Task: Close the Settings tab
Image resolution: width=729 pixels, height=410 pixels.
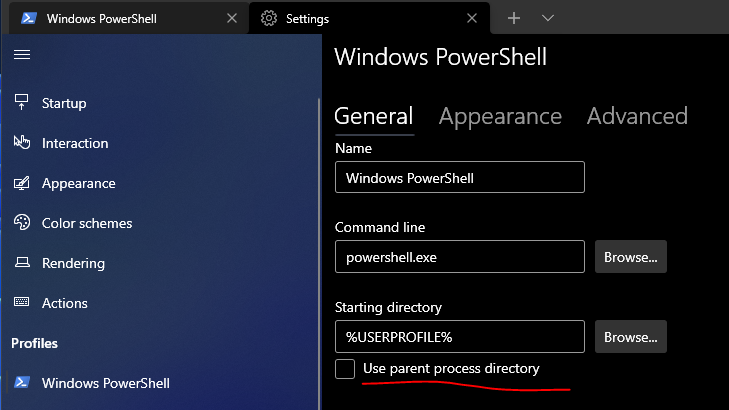Action: point(472,18)
